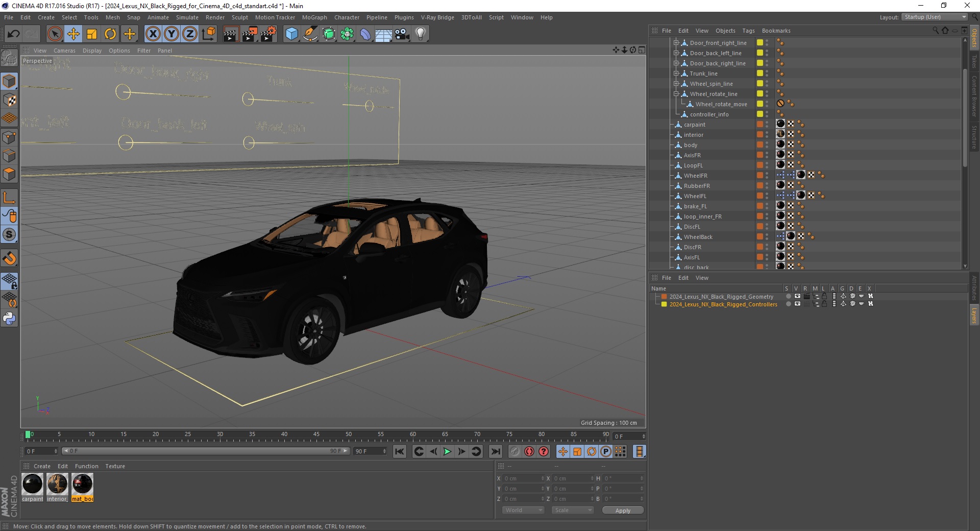Open Objects panel Tags menu

click(x=748, y=31)
